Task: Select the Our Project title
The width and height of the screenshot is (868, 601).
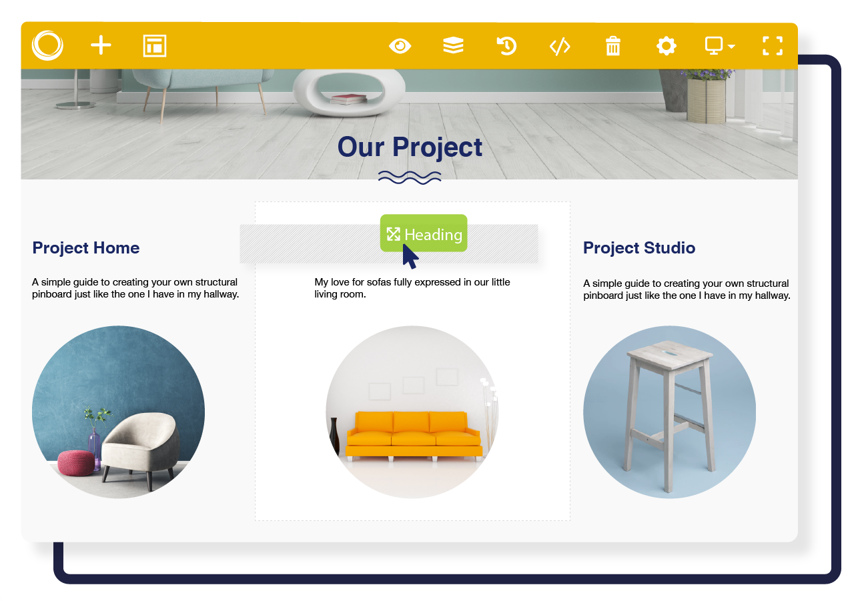Action: tap(410, 147)
